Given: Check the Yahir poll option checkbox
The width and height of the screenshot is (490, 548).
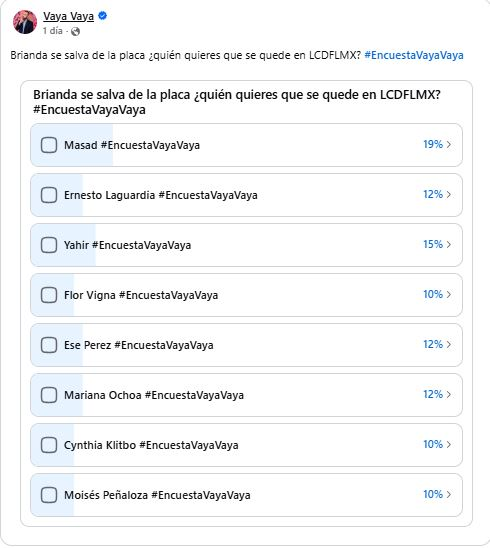Looking at the screenshot, I should [49, 245].
